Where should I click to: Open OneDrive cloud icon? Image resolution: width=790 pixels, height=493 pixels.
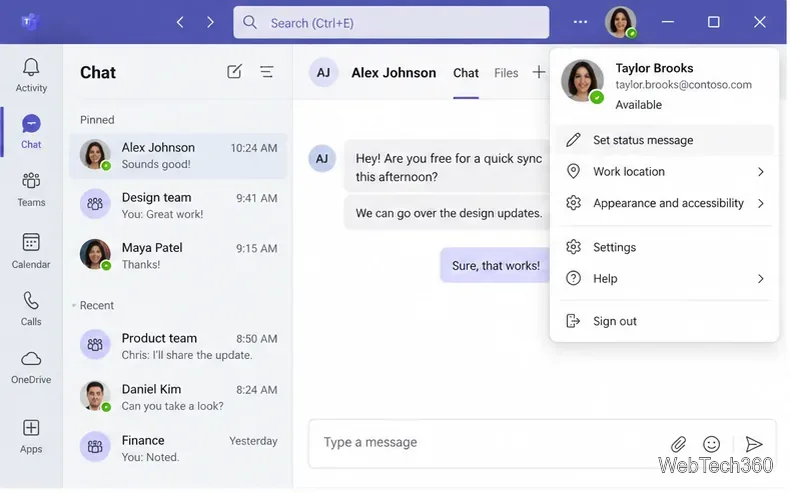point(31,359)
